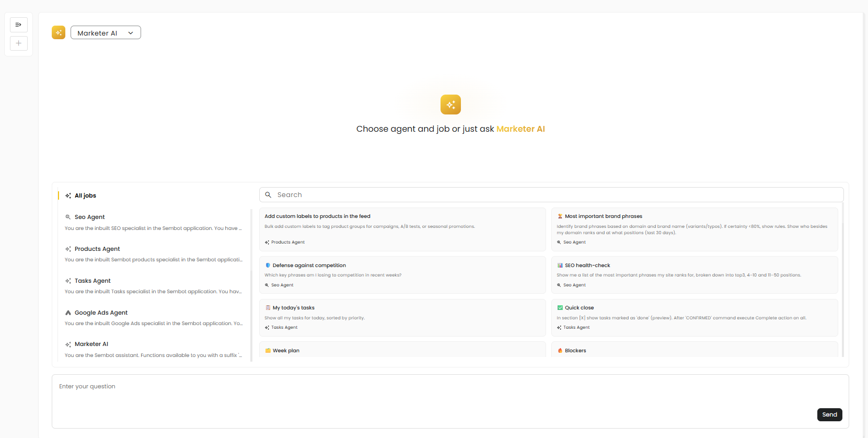Open the Marketer AI agent dropdown
868x438 pixels.
point(106,32)
